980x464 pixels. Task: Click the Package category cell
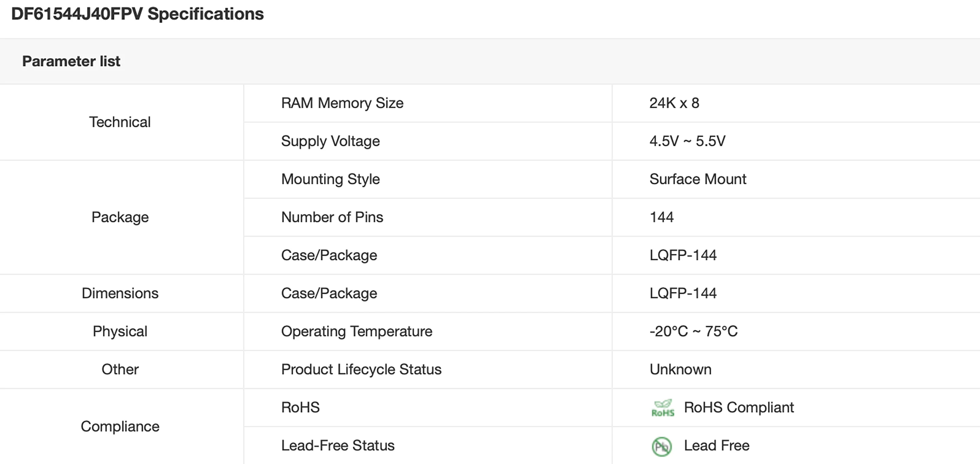click(120, 217)
